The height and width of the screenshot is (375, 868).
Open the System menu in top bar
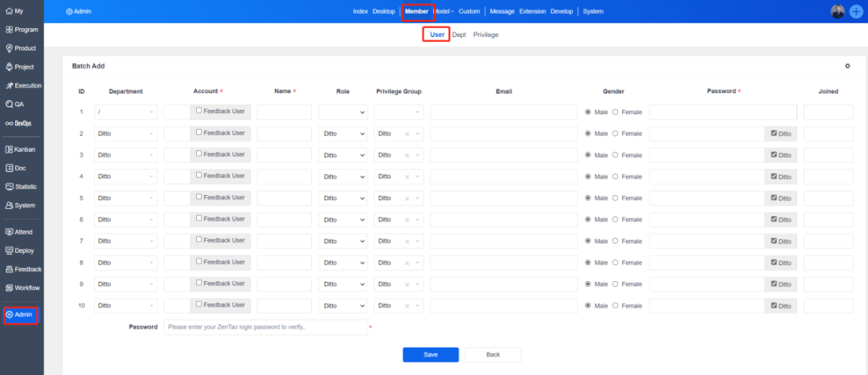593,11
